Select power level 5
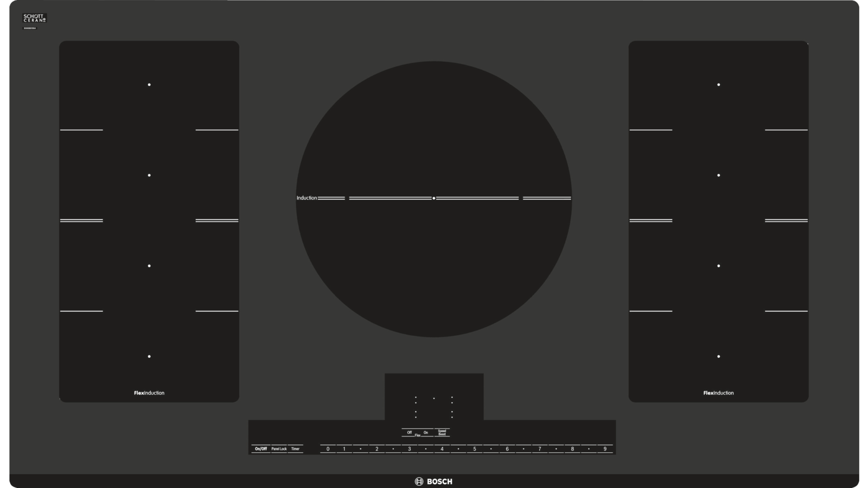Viewport: 868px width, 488px height. pos(474,449)
